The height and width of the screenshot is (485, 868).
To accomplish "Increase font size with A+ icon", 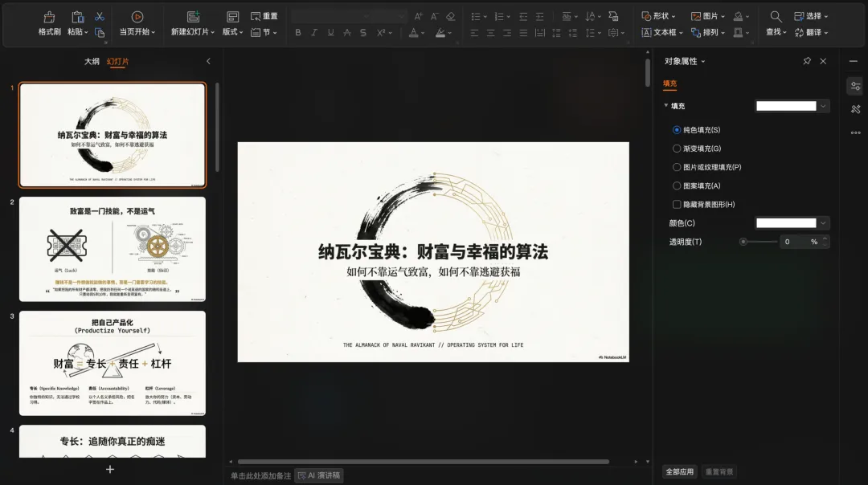I will (419, 17).
